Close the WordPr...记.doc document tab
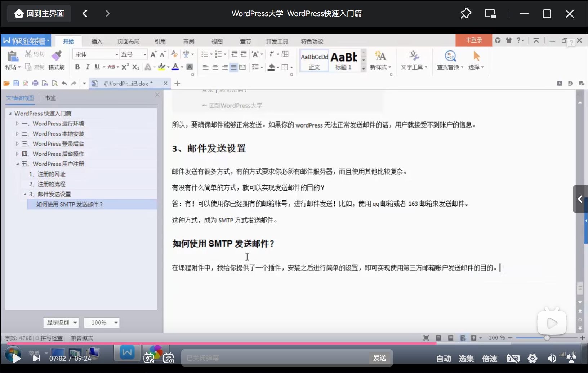 (165, 83)
